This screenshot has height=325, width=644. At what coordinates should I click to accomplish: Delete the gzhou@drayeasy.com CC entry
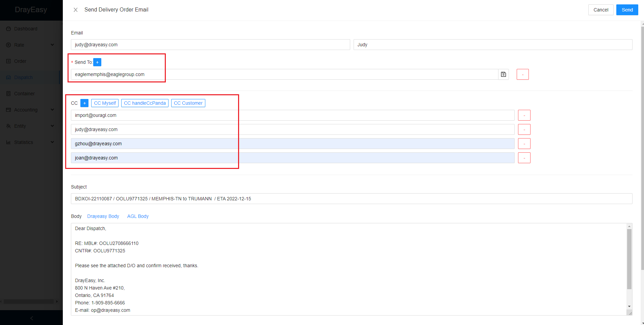tap(524, 144)
